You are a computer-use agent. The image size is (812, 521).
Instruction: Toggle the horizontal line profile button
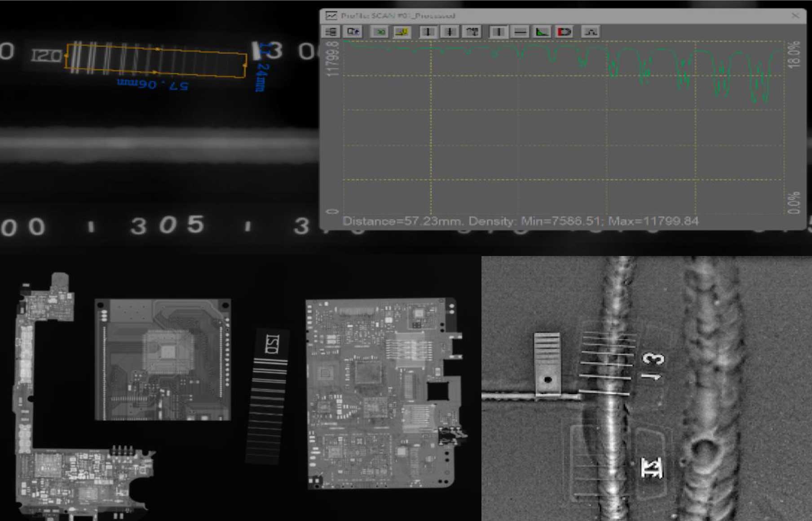tap(520, 32)
